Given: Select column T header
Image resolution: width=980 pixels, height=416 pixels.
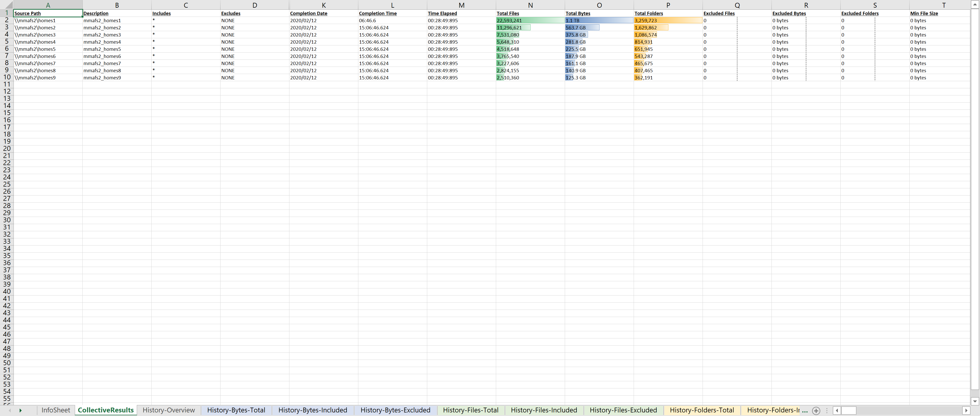Looking at the screenshot, I should 944,5.
